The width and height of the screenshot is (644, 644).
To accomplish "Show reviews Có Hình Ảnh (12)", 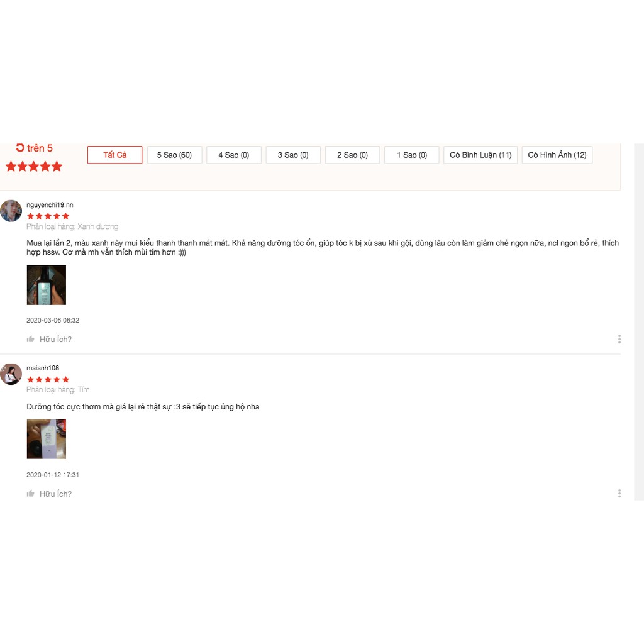I will [x=557, y=155].
